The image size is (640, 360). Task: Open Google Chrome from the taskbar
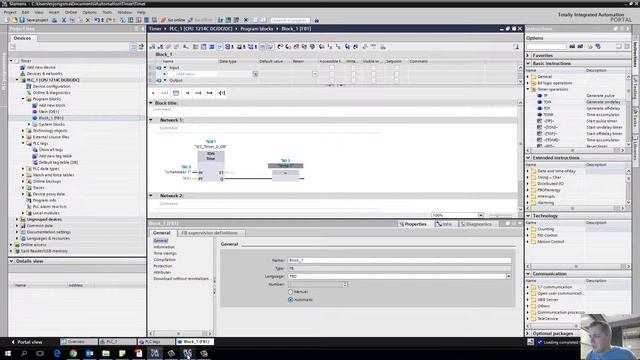coord(73,353)
